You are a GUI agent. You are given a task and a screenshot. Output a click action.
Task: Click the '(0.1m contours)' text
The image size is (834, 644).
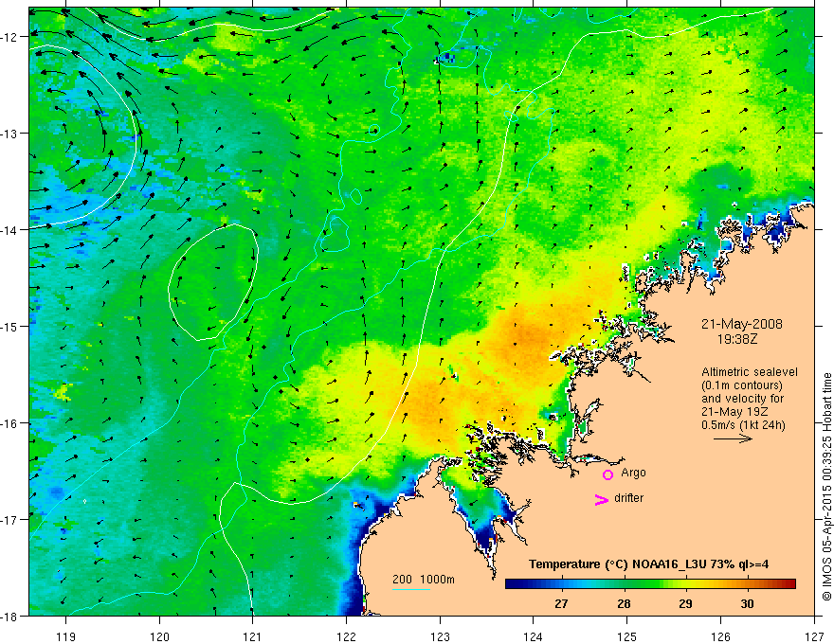click(742, 385)
